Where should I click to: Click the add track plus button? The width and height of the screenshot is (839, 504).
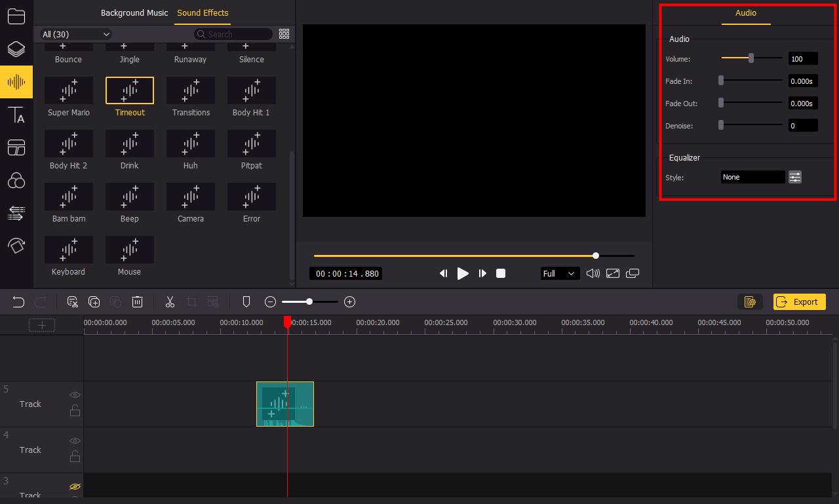(x=42, y=325)
